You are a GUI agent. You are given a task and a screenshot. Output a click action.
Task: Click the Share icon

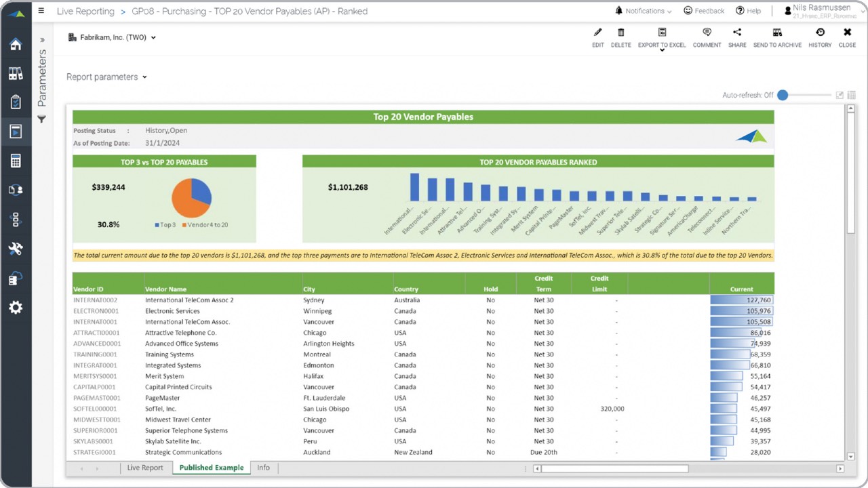pos(737,32)
